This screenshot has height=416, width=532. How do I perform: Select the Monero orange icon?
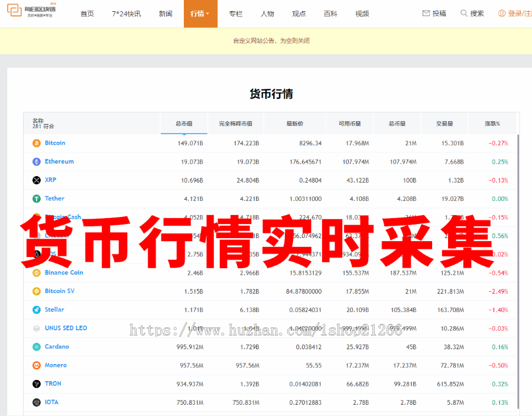tap(36, 365)
